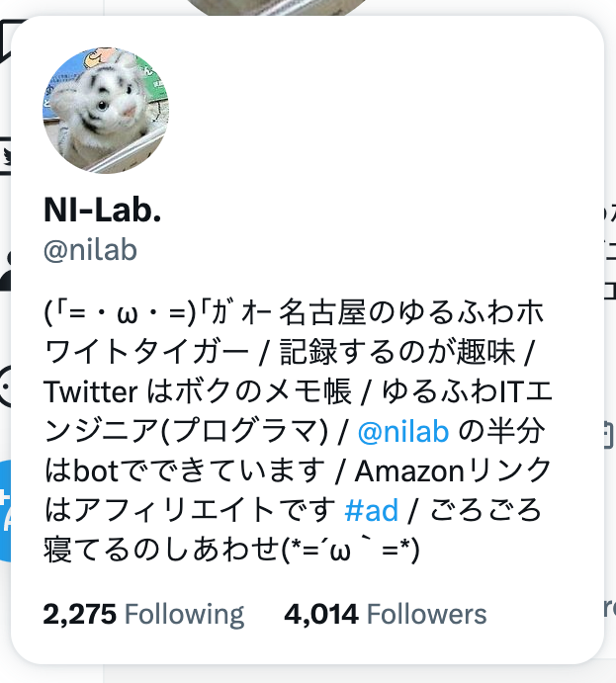Open the profile person icon in left sidebar
Image resolution: width=616 pixels, height=683 pixels.
tap(5, 271)
